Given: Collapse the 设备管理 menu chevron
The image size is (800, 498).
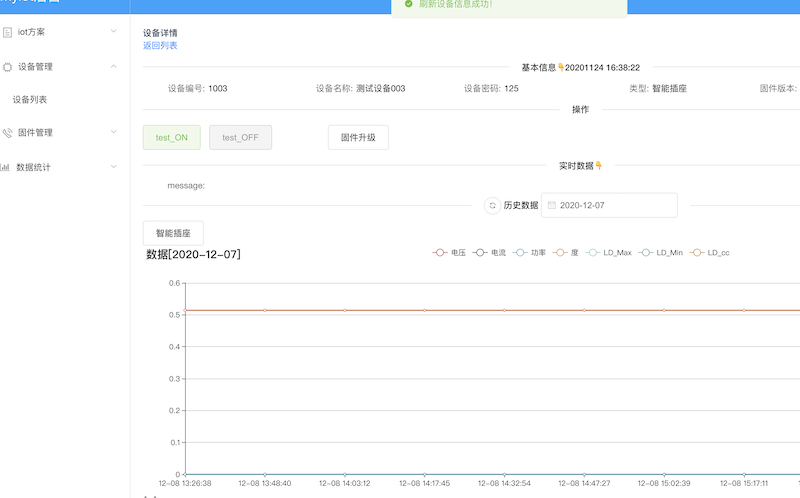Looking at the screenshot, I should pyautogui.click(x=114, y=66).
